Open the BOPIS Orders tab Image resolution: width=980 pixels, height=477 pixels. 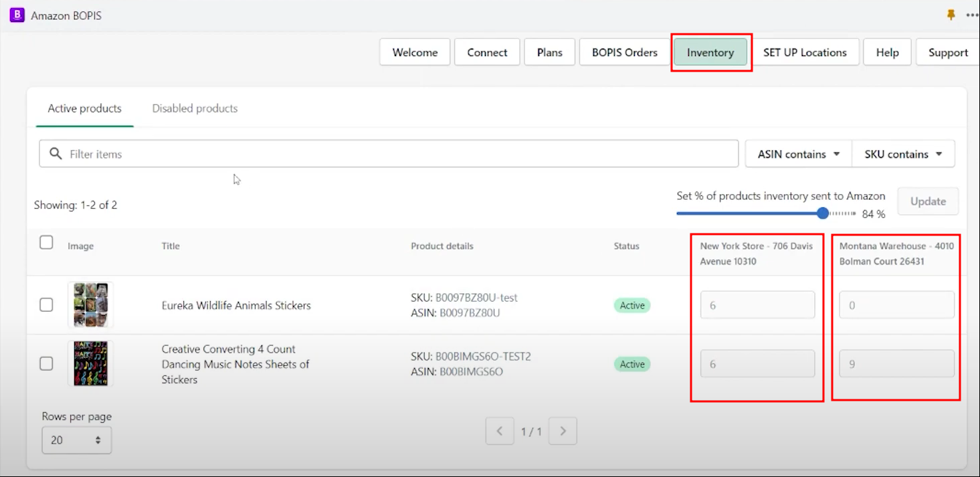tap(625, 52)
